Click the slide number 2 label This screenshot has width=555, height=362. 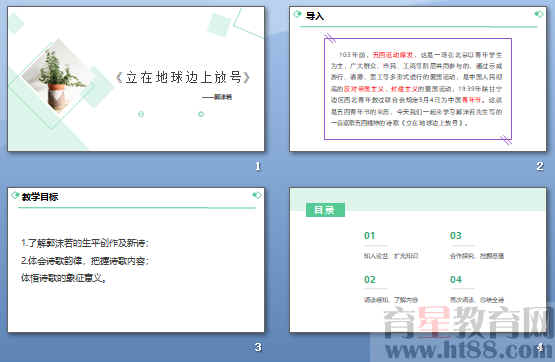[x=539, y=166]
